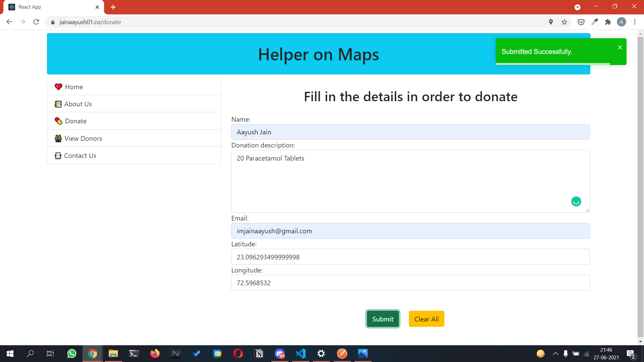Open Chrome three-dot menu

tap(635, 22)
